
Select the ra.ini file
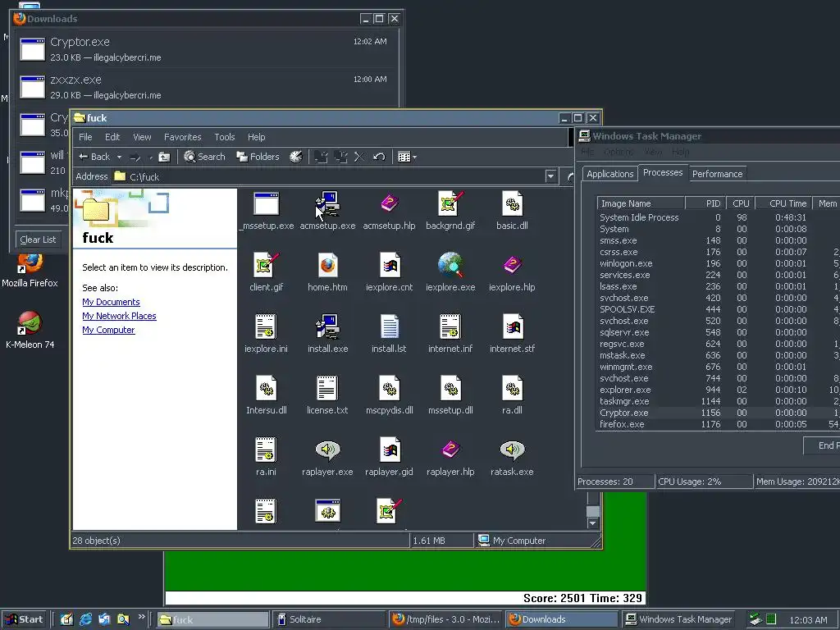pos(267,458)
